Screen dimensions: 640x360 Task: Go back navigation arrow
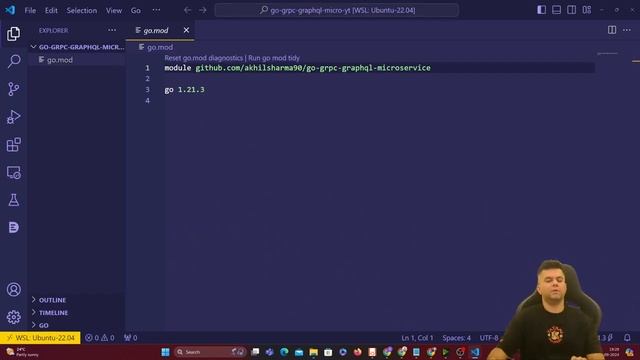click(x=187, y=10)
